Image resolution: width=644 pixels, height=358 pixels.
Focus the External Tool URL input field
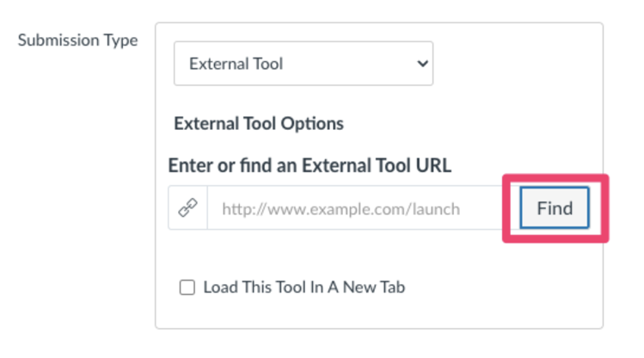[354, 208]
